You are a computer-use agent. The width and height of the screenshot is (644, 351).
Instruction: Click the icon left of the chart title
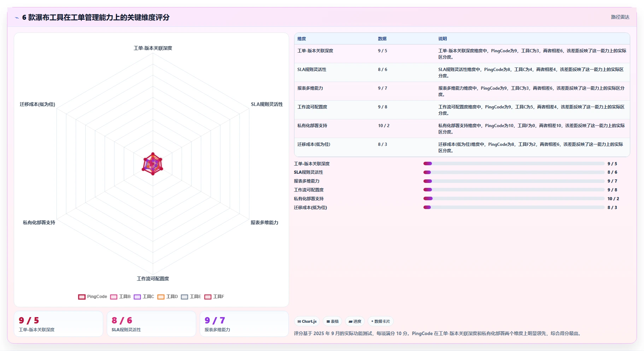coord(17,18)
